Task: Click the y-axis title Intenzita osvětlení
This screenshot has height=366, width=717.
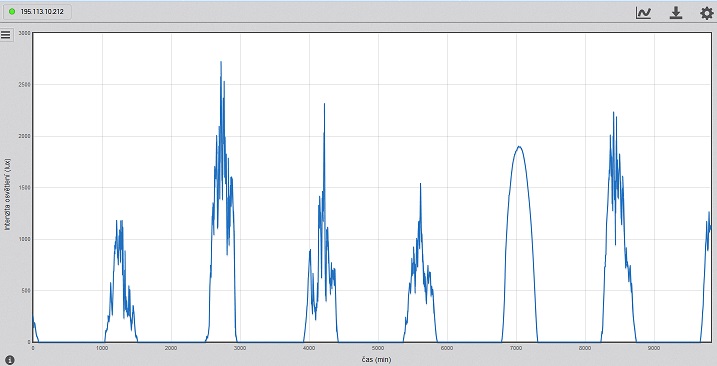Action: (x=7, y=194)
